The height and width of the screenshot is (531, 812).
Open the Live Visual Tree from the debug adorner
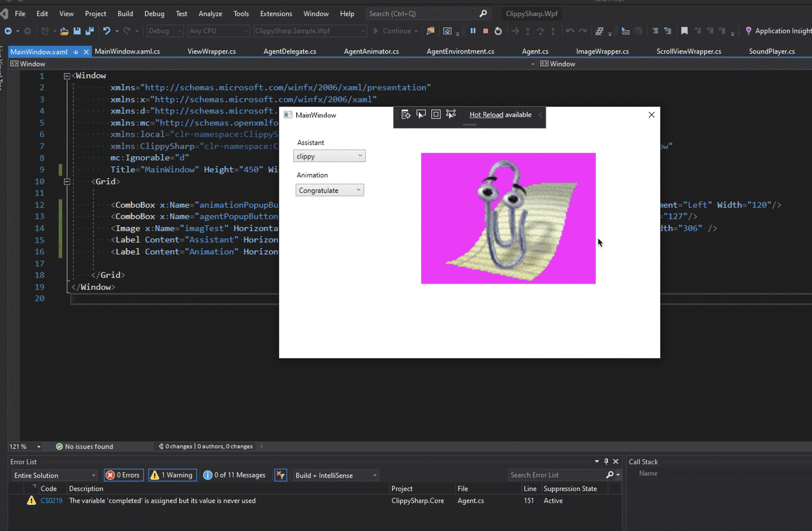pos(406,114)
